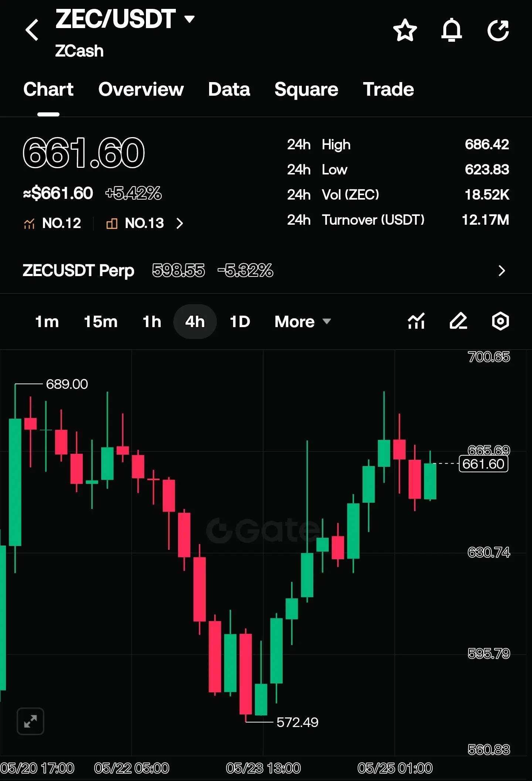Open rankings detail chevron after NO.13
532x781 pixels.
click(x=180, y=223)
